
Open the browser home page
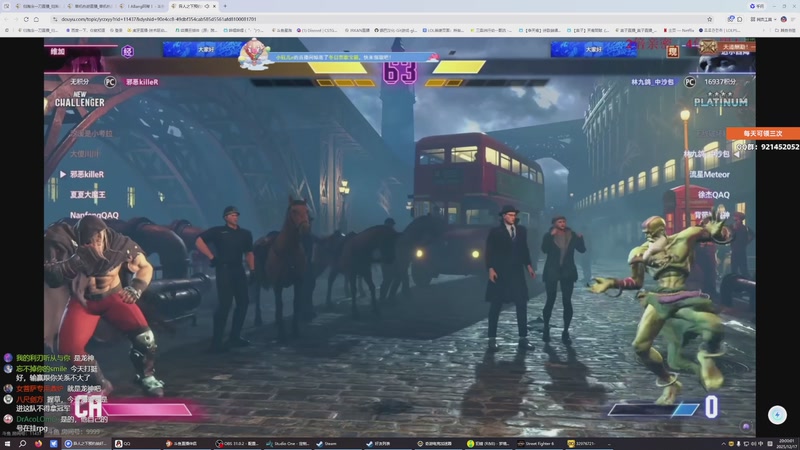click(x=36, y=19)
